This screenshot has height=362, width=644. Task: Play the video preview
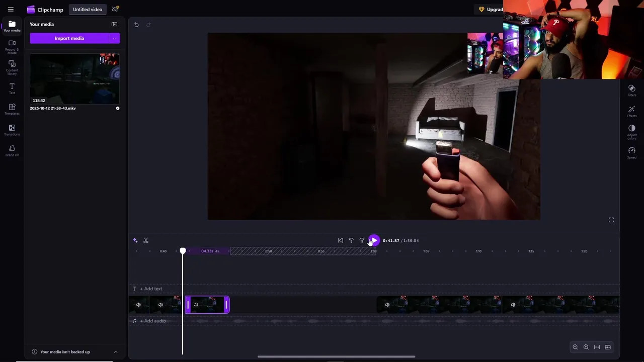(374, 240)
